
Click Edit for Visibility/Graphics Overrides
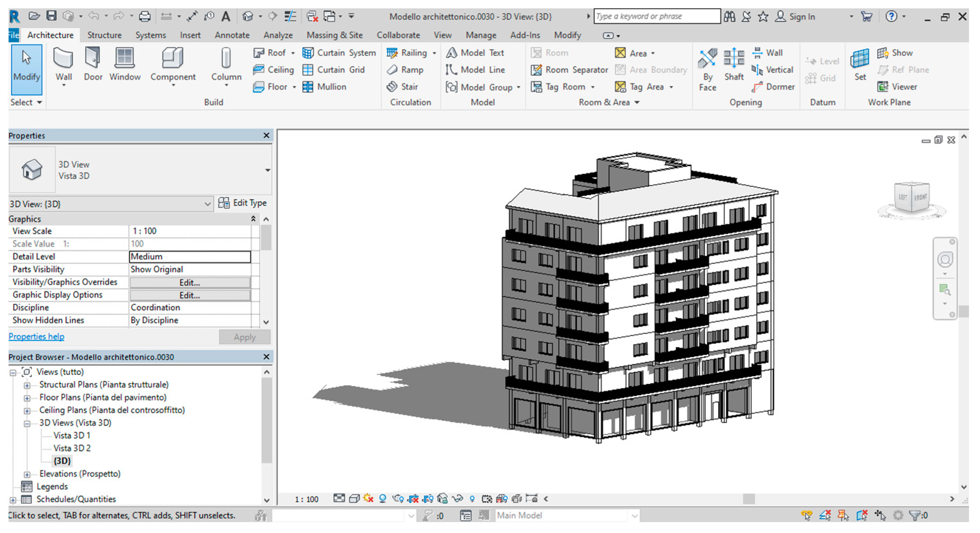pyautogui.click(x=189, y=282)
